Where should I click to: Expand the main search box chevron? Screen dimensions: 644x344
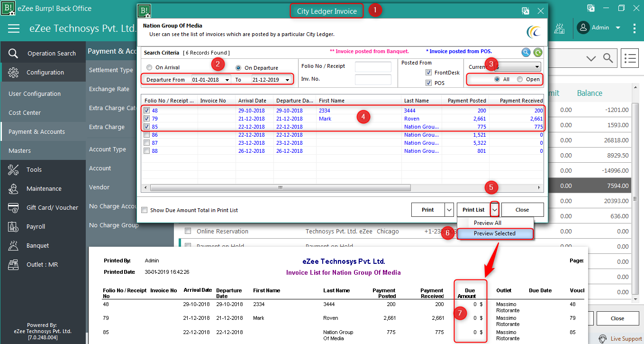click(x=591, y=58)
